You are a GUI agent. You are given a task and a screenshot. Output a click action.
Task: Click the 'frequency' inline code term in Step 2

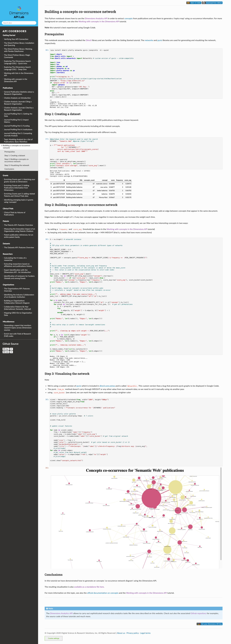[x=63, y=229]
